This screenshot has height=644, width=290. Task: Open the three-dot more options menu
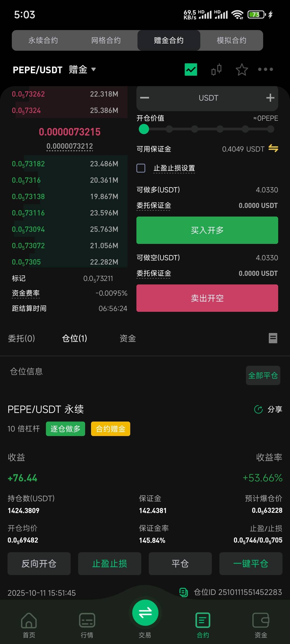click(x=265, y=69)
